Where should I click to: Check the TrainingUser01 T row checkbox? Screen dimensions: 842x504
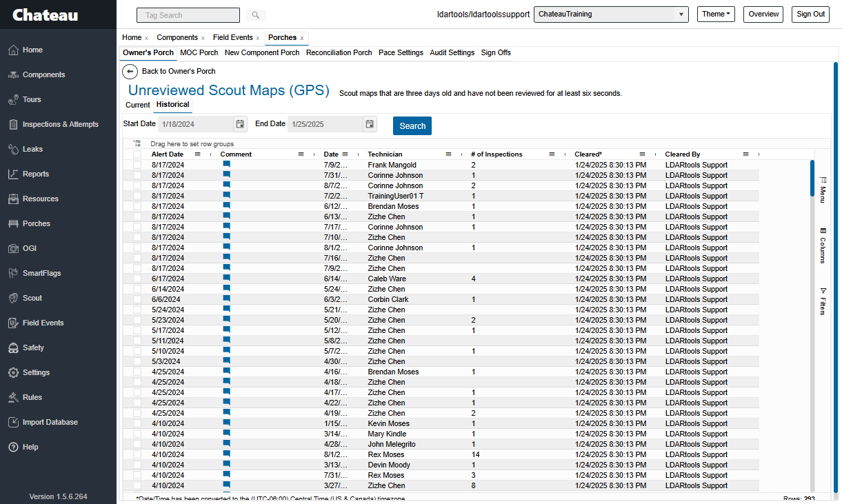(x=137, y=196)
